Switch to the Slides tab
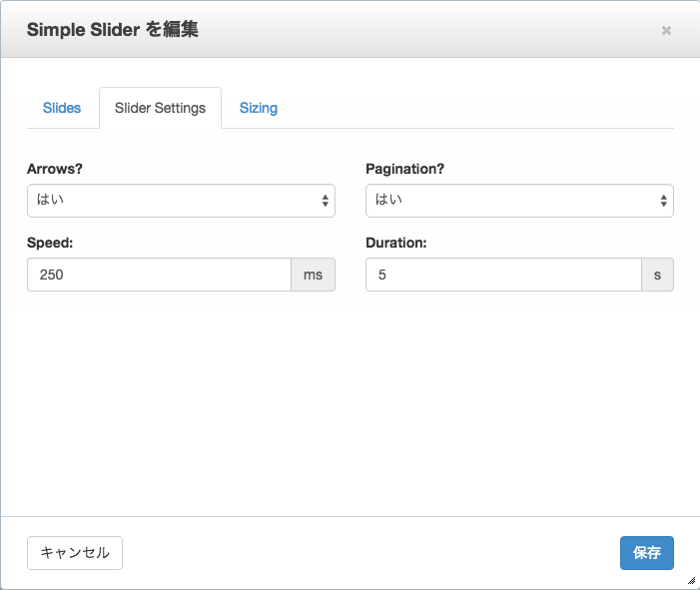Screen dimensions: 700x590 [x=62, y=108]
